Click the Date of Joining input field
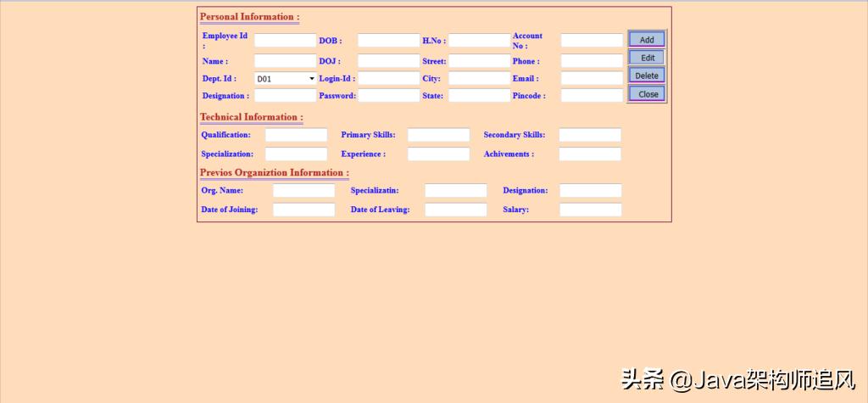Image resolution: width=868 pixels, height=403 pixels. click(x=304, y=210)
